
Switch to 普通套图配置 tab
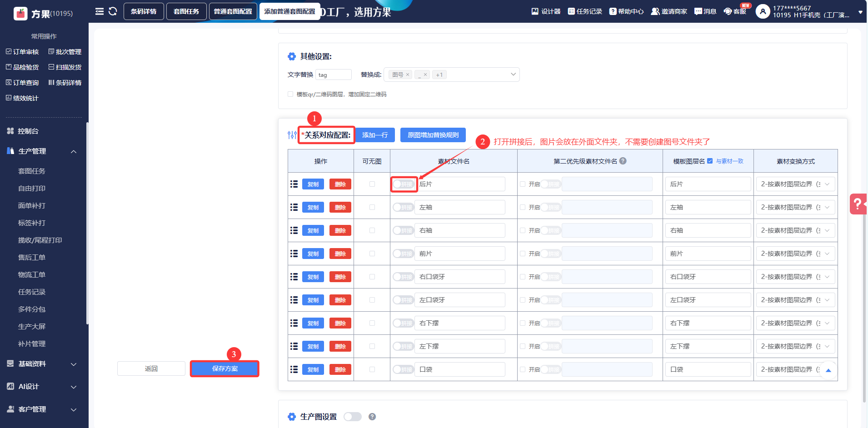[233, 11]
